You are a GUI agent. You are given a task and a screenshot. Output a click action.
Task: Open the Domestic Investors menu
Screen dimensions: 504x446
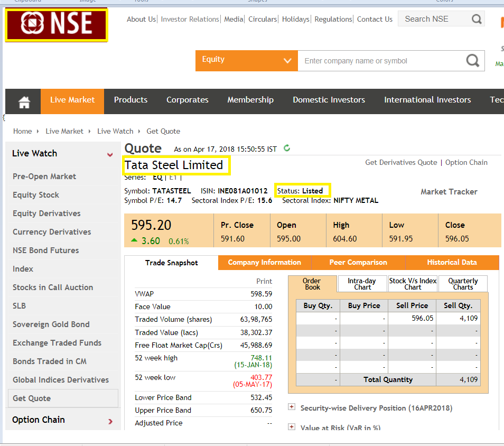[x=329, y=100]
